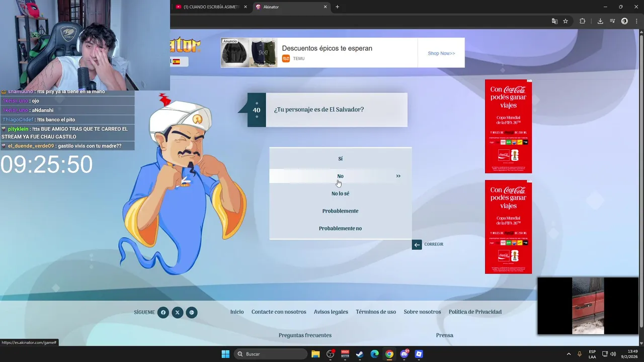Go to the Inicio footer link
This screenshot has height=362, width=644.
(x=237, y=312)
